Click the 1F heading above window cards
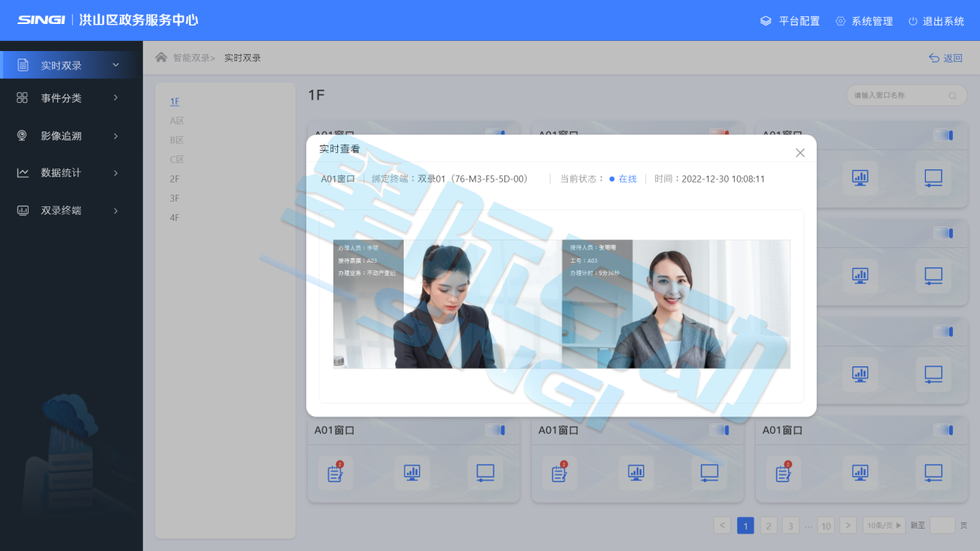The width and height of the screenshot is (980, 551). (316, 95)
